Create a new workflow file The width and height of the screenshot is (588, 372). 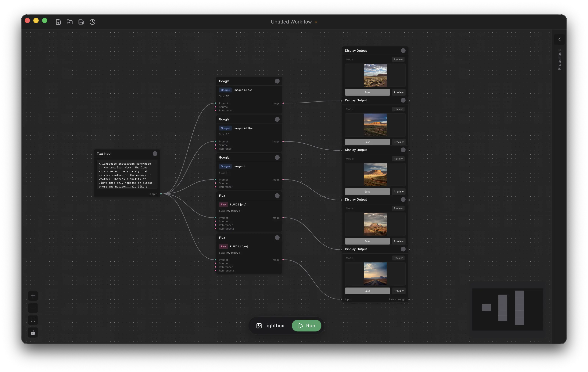tap(58, 22)
